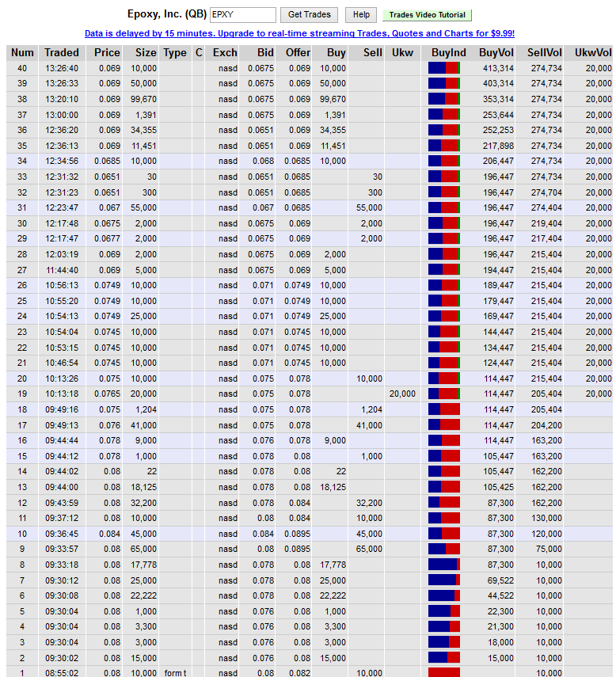Select buy size 18,125 in trade 13
This screenshot has height=677, width=616.
pyautogui.click(x=333, y=487)
